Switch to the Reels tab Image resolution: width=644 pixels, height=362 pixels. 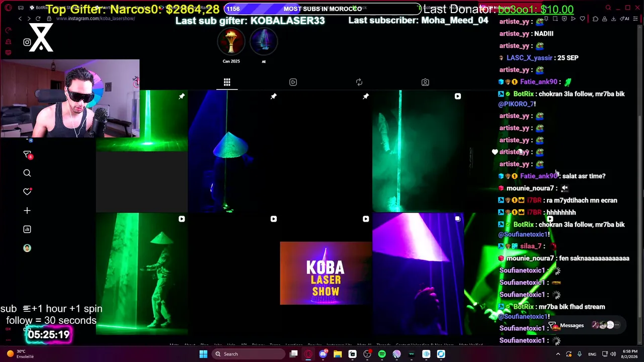point(293,82)
